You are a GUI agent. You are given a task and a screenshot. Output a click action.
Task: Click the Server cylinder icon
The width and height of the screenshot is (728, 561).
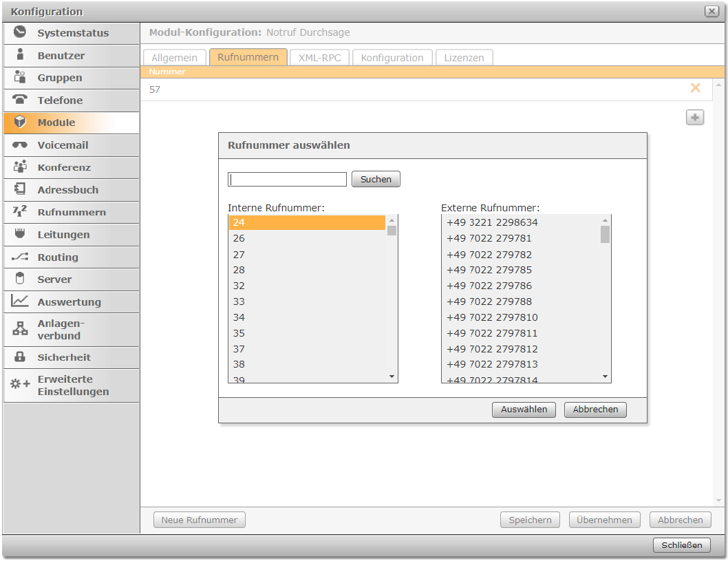click(20, 278)
